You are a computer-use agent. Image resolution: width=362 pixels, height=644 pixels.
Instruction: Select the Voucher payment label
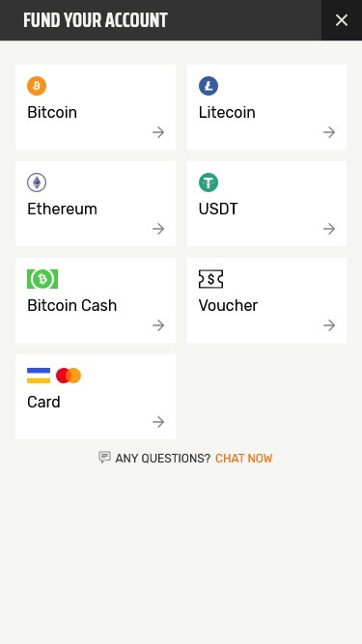click(228, 305)
